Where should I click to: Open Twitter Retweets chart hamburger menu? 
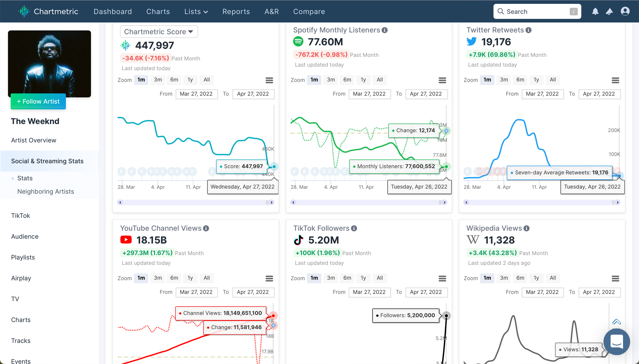[615, 80]
